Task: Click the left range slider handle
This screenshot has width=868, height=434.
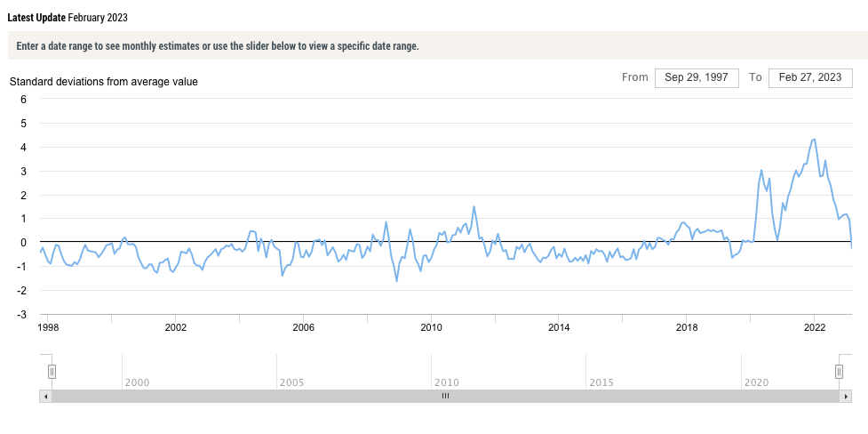Action: pyautogui.click(x=52, y=372)
